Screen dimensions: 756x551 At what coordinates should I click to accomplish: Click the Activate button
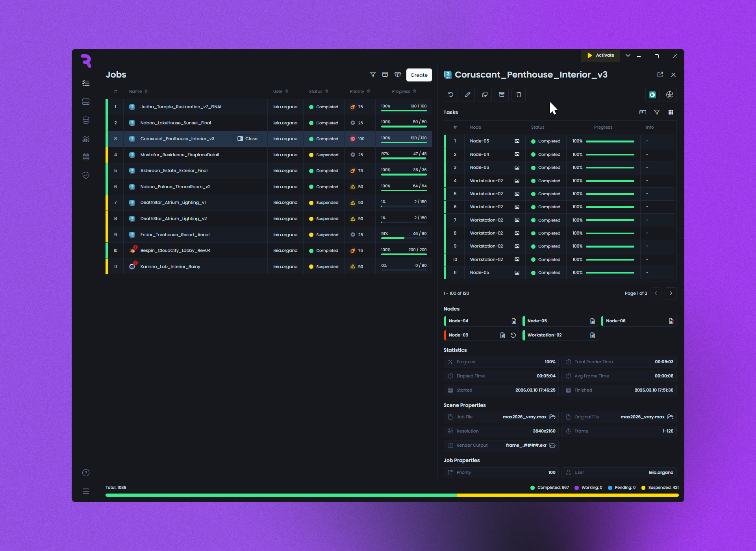600,55
